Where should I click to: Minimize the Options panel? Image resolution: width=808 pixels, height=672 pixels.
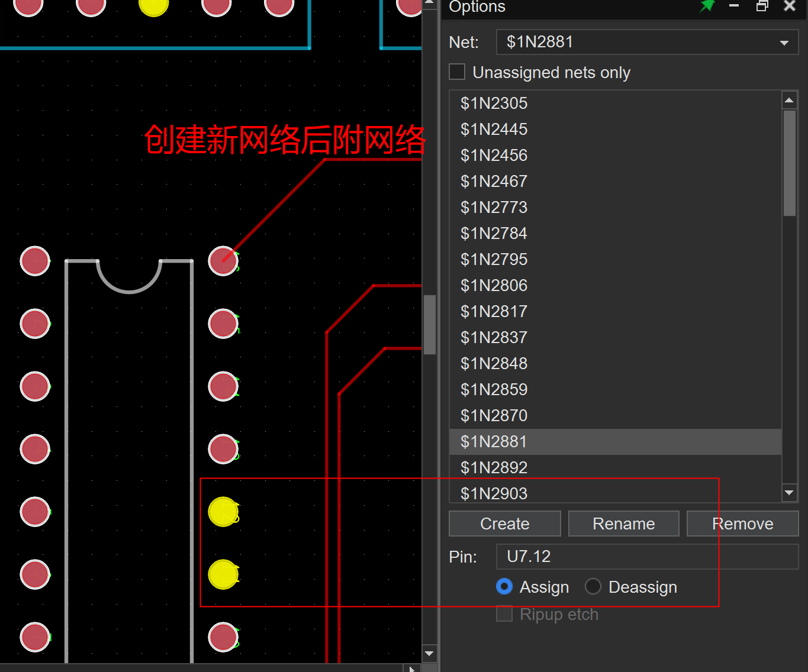pyautogui.click(x=734, y=7)
